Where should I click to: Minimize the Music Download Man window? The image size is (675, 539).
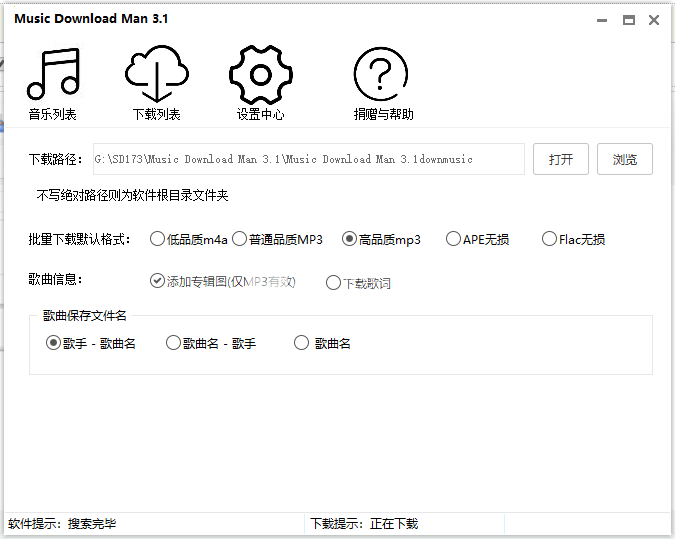click(x=602, y=20)
